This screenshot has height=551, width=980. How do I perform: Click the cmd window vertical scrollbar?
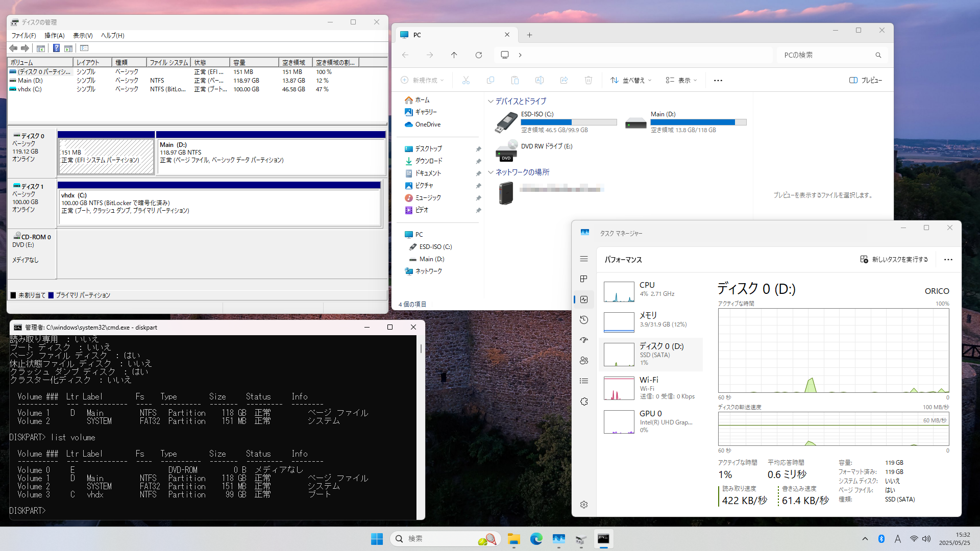coord(421,349)
